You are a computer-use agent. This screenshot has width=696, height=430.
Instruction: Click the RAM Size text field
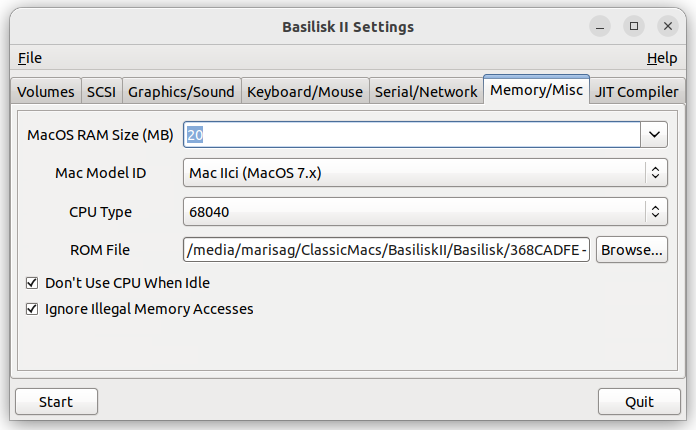coord(412,134)
